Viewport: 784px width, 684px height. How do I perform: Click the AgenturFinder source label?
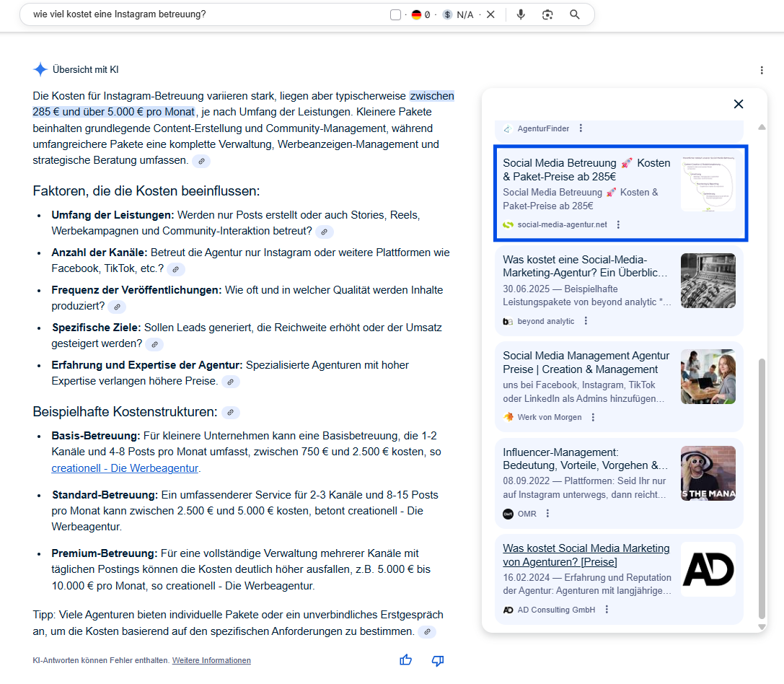pyautogui.click(x=543, y=128)
